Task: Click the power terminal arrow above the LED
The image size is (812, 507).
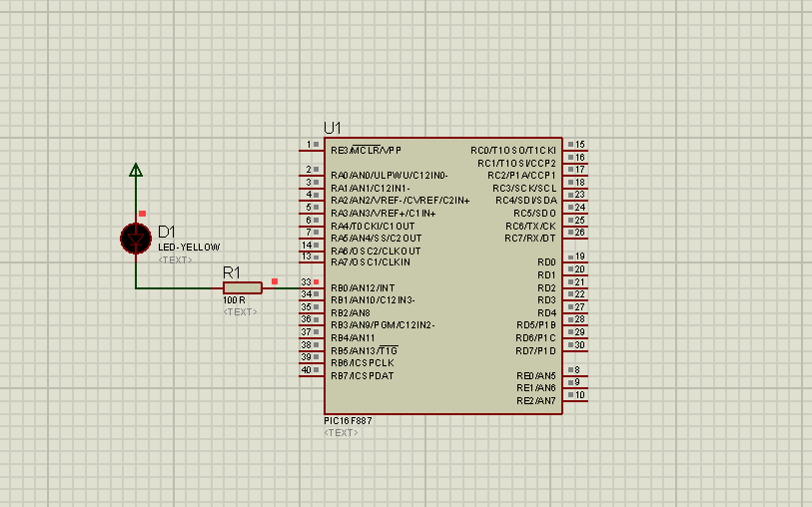Action: click(136, 171)
